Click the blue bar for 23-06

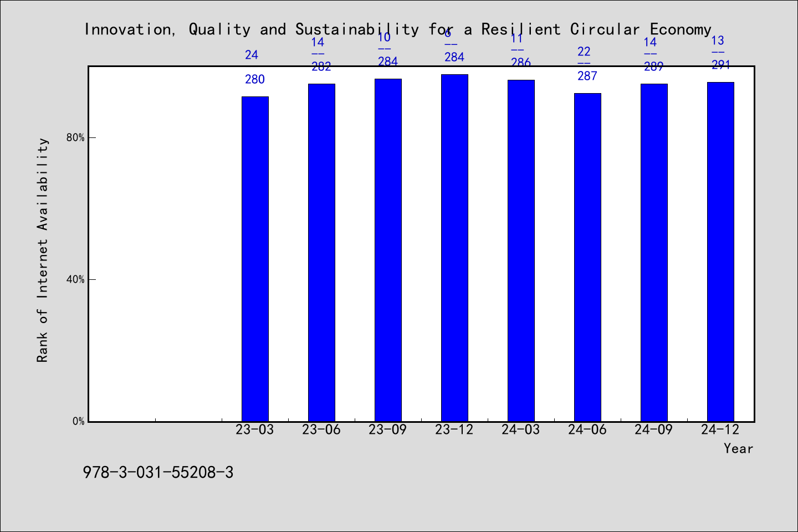321,253
